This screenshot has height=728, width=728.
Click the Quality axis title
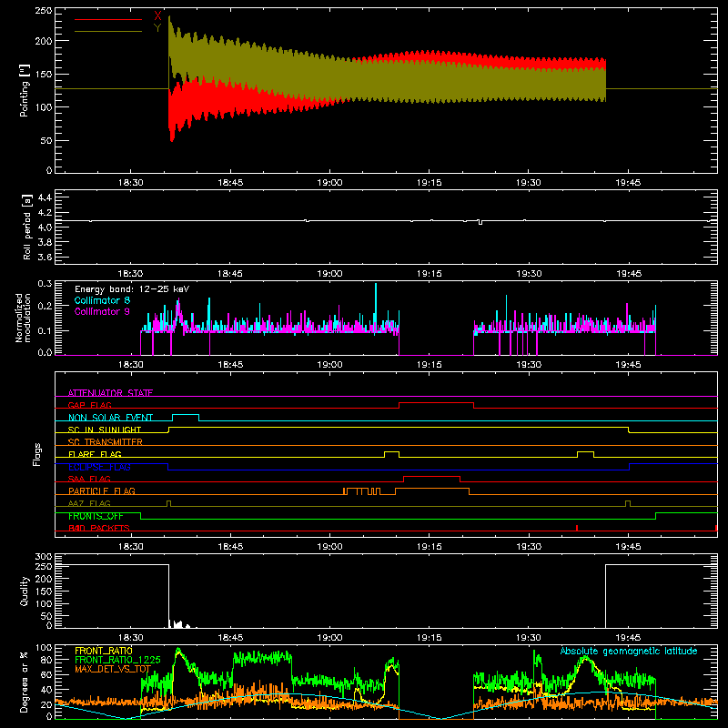point(25,591)
